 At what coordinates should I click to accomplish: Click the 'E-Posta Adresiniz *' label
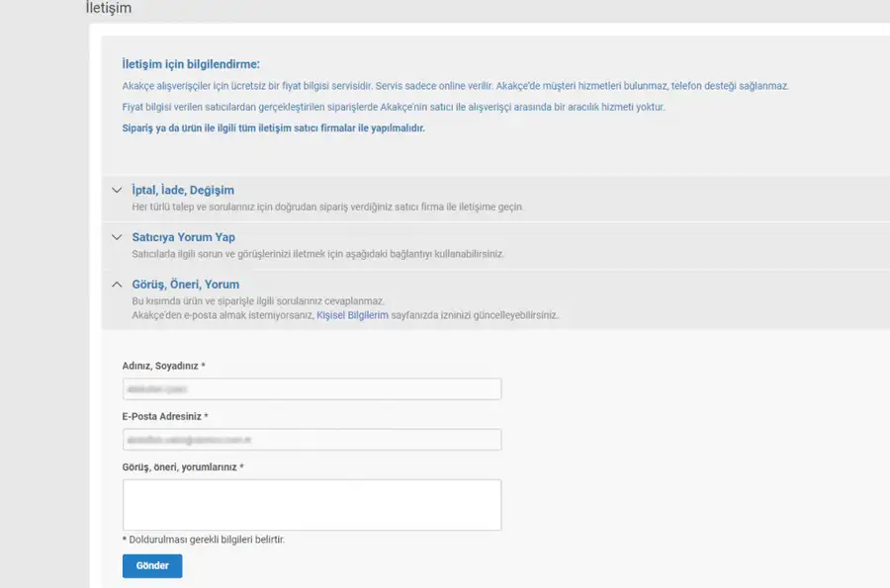pos(165,416)
